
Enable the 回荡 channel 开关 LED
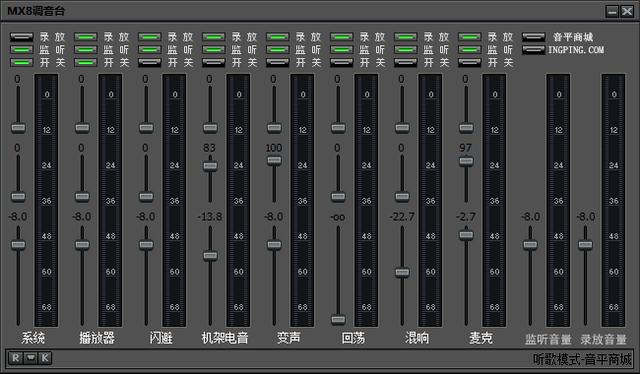(342, 62)
